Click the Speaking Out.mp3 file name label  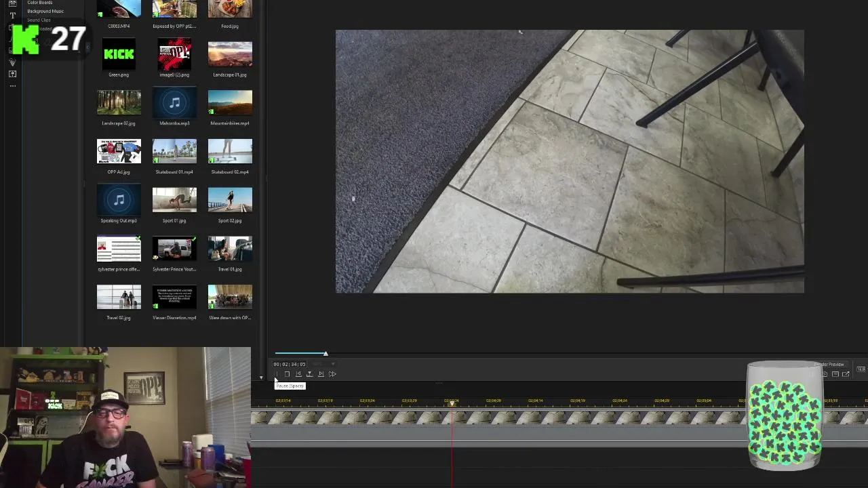pyautogui.click(x=119, y=221)
